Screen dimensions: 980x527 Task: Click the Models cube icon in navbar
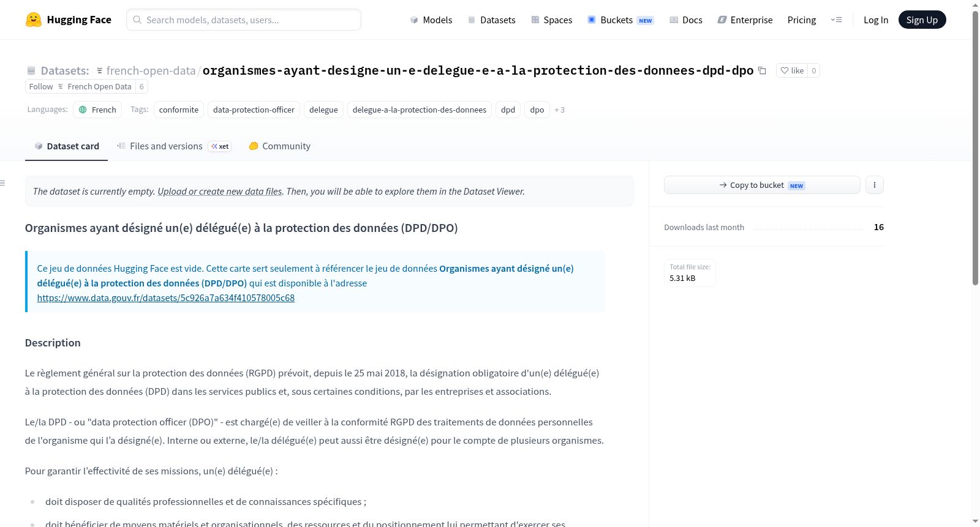(x=414, y=20)
